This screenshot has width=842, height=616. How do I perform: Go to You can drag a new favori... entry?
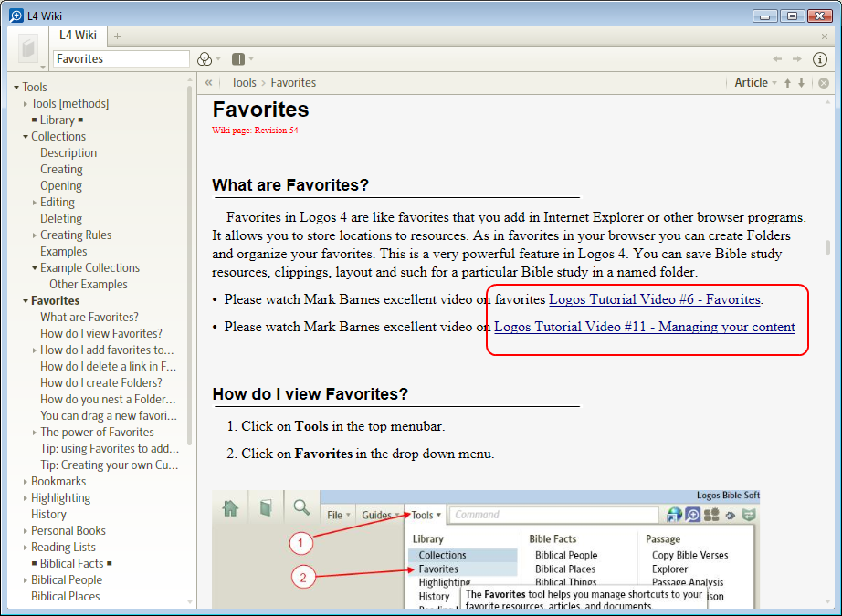click(109, 416)
